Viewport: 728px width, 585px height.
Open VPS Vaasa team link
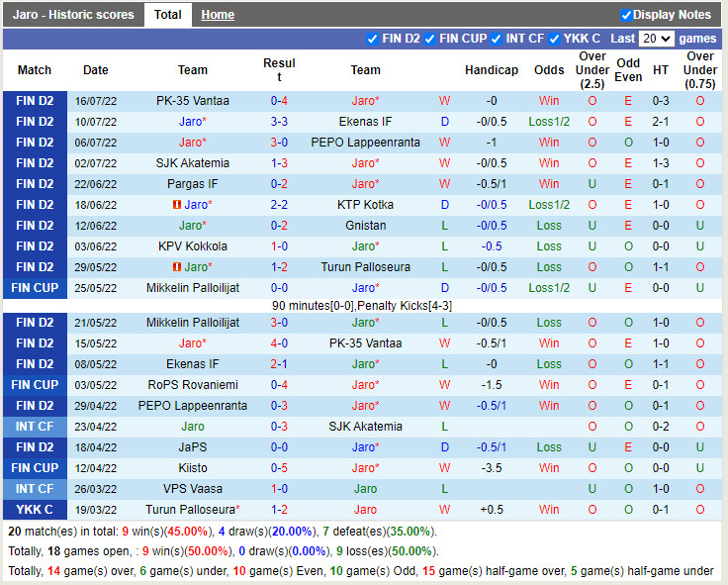pyautogui.click(x=193, y=489)
